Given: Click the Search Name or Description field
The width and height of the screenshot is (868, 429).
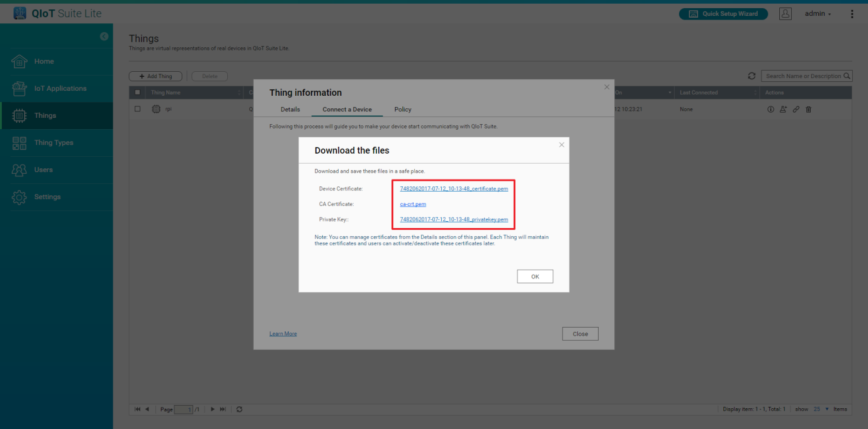Looking at the screenshot, I should click(x=803, y=76).
